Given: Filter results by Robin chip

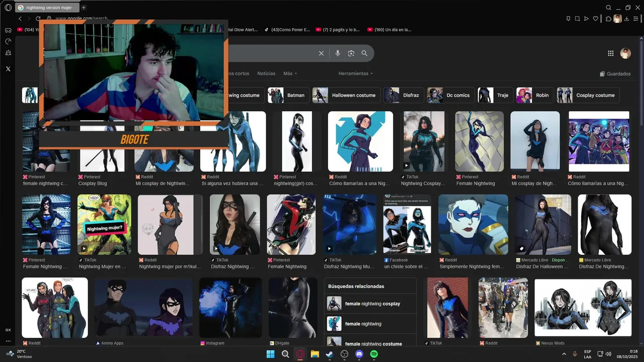Looking at the screenshot, I should pos(535,95).
